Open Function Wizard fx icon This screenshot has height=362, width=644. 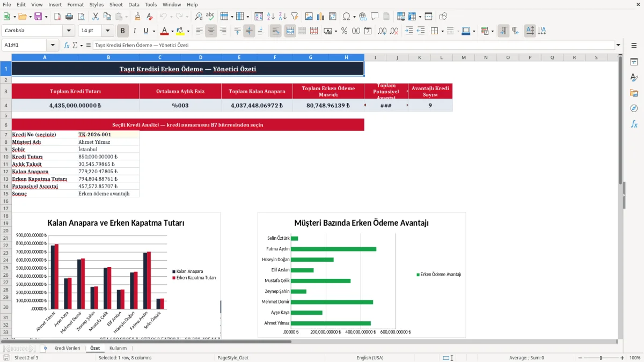67,45
